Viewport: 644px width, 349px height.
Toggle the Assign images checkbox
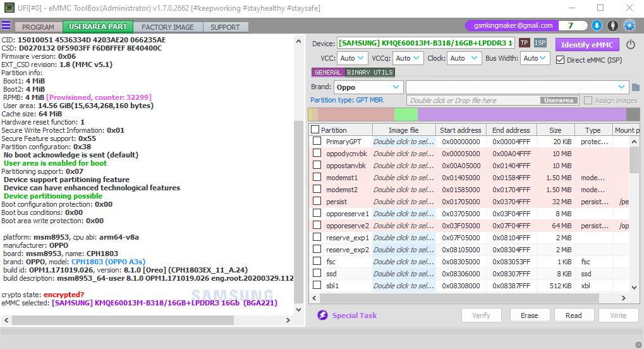point(588,101)
